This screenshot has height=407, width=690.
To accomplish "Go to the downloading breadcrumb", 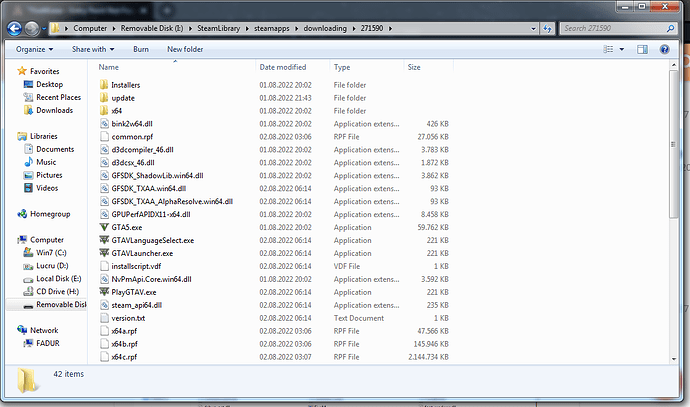I will pos(325,28).
